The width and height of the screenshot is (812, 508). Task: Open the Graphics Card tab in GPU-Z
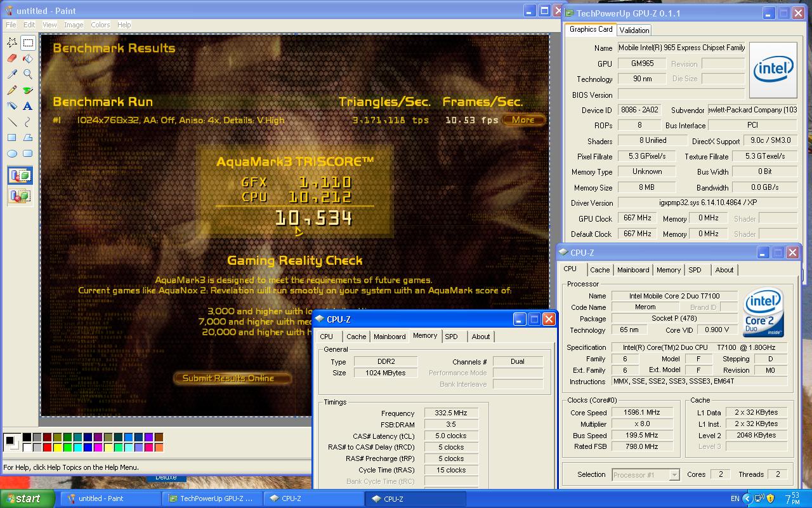point(591,29)
